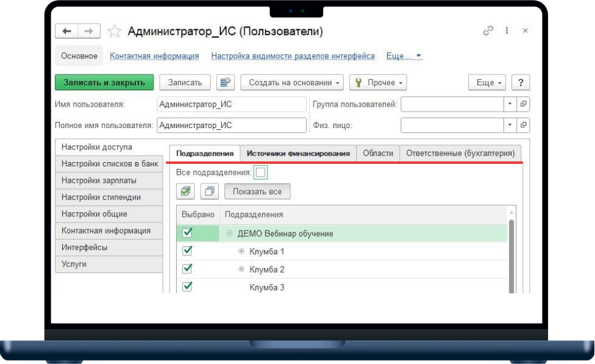Open the Создать на основании dropdown
Screen dimensions: 595x364
[x=293, y=82]
